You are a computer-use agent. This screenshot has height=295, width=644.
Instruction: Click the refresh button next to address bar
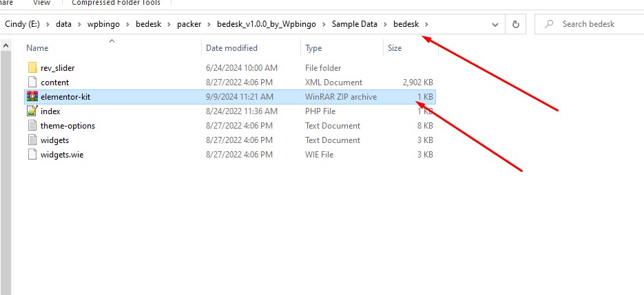click(516, 24)
